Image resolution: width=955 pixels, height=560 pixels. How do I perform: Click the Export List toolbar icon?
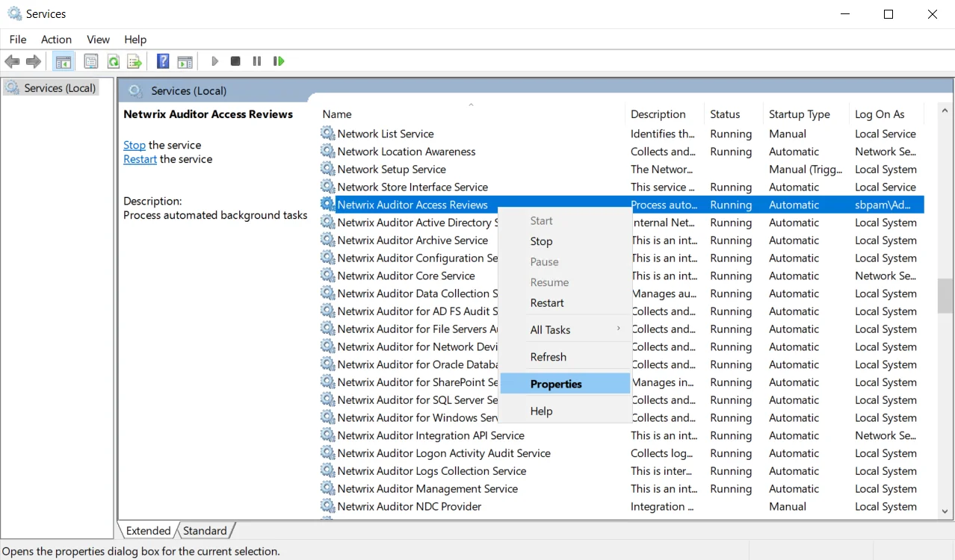click(135, 61)
